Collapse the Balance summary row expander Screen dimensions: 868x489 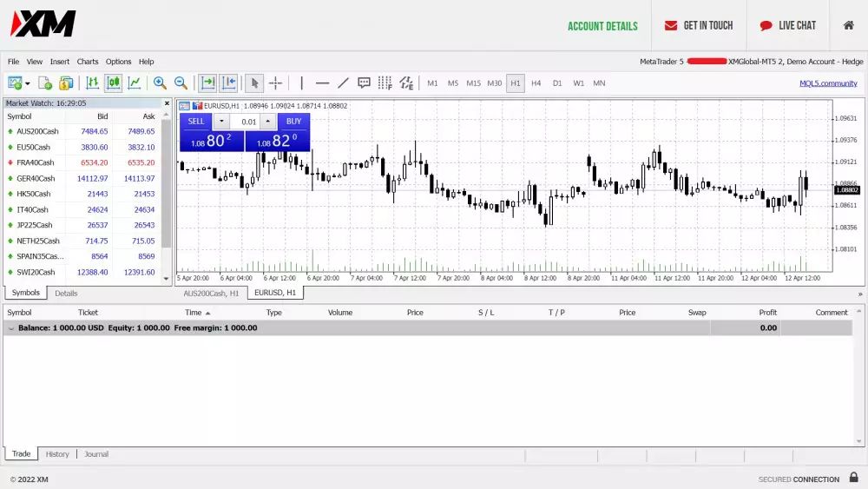pos(11,328)
